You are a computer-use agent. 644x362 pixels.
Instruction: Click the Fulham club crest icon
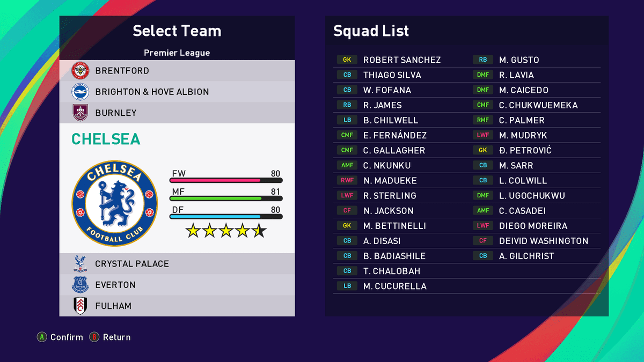click(x=80, y=306)
